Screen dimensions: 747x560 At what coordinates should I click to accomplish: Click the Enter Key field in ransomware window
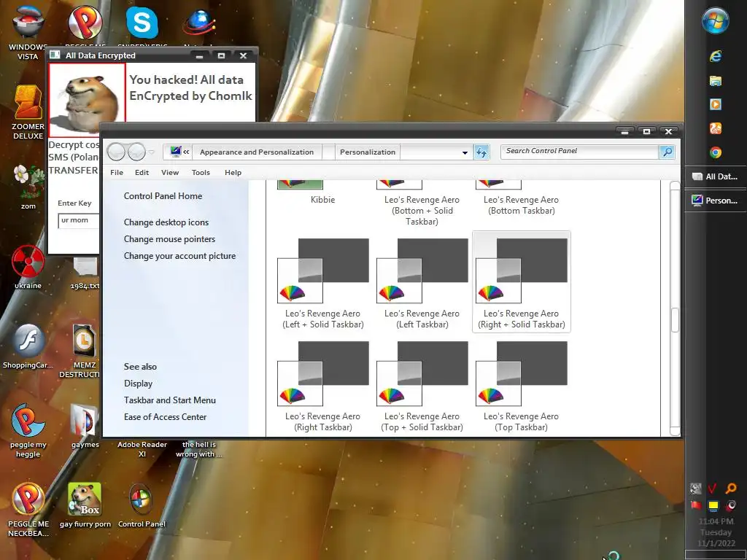(79, 220)
